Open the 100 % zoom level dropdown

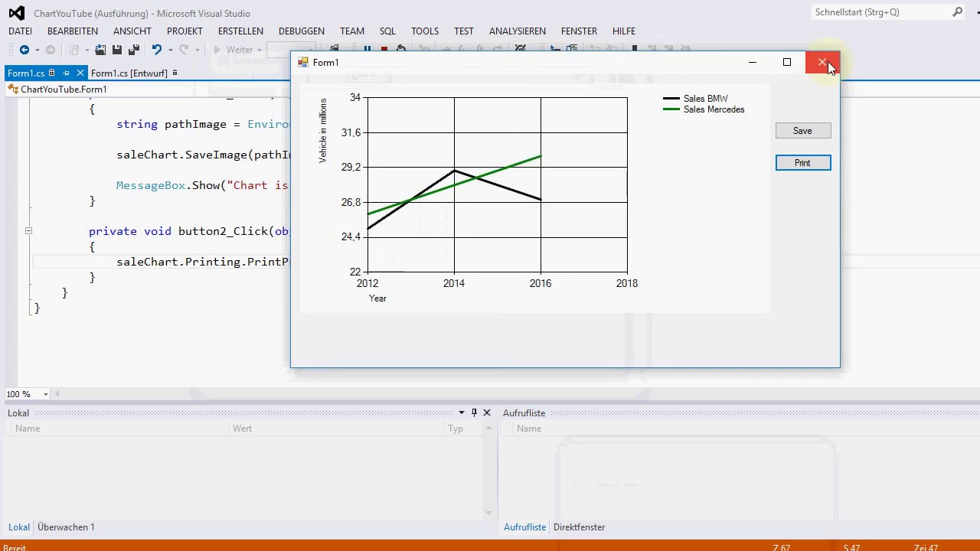tap(45, 394)
